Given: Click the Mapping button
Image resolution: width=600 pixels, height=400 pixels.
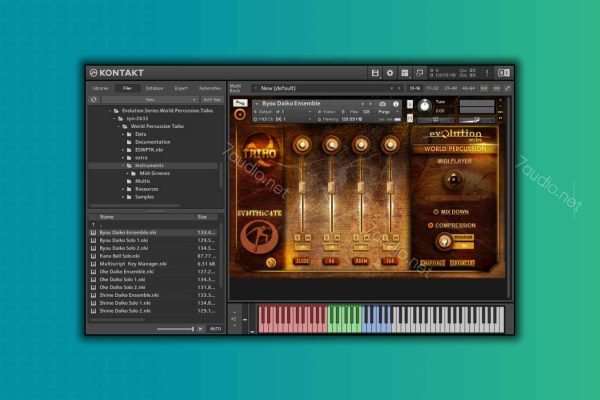Looking at the screenshot, I should [x=432, y=263].
